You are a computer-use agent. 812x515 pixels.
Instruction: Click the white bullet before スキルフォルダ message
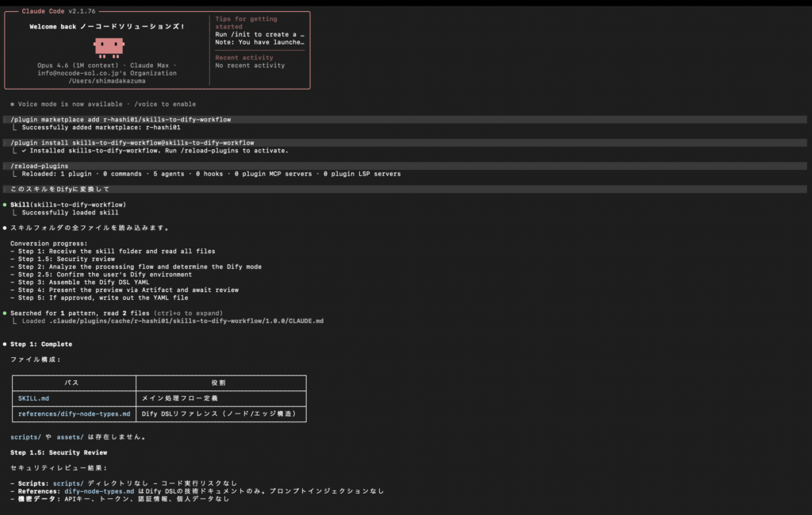[x=5, y=228]
